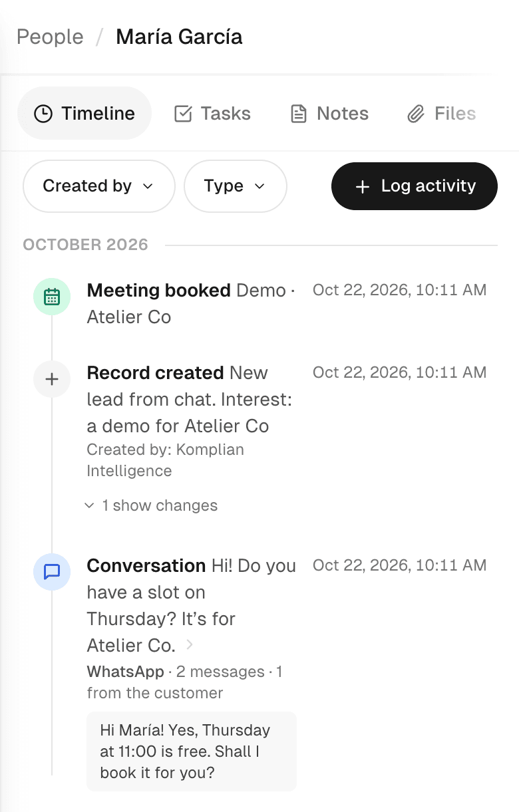The image size is (519, 812).
Task: Expand 1 show changes
Action: click(151, 505)
